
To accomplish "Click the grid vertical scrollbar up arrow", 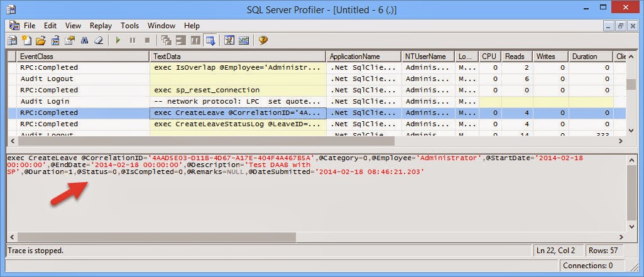I will pyautogui.click(x=631, y=57).
